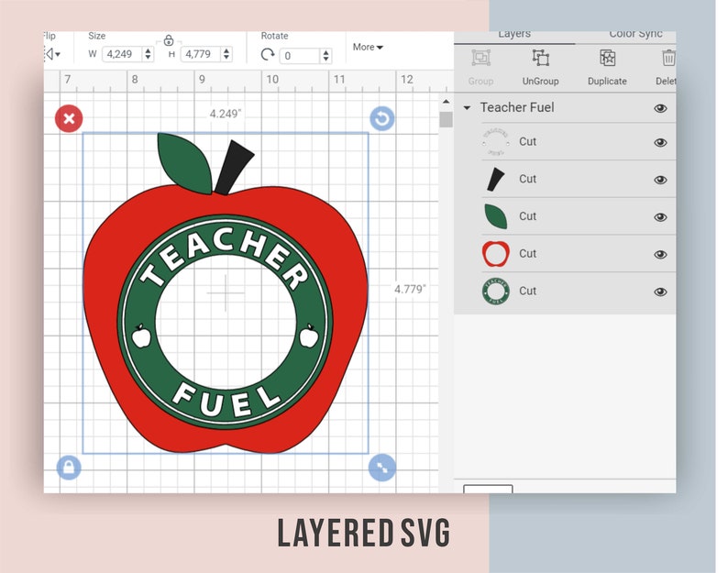Click the resize handle on the selection box
728x573 pixels.
[382, 468]
